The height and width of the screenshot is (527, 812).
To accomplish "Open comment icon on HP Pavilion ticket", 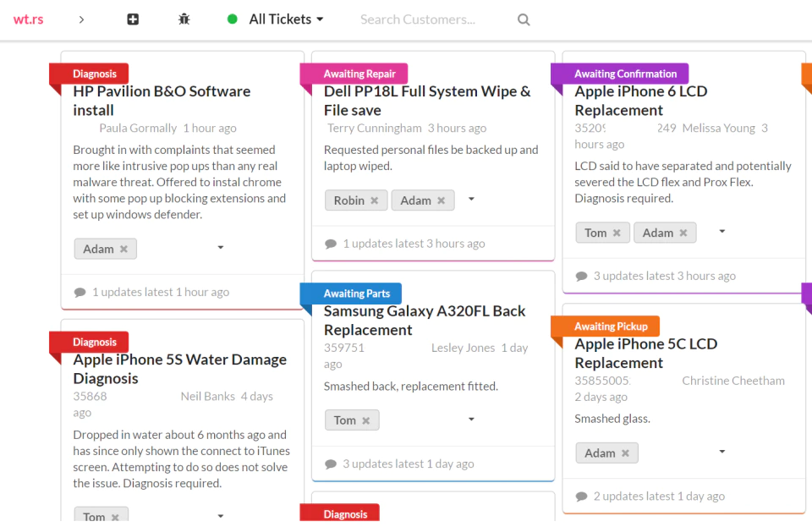I will [x=80, y=293].
